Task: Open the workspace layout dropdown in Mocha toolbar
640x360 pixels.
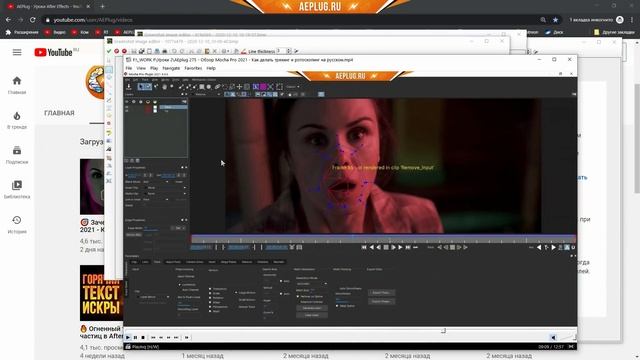Action: click(x=292, y=87)
